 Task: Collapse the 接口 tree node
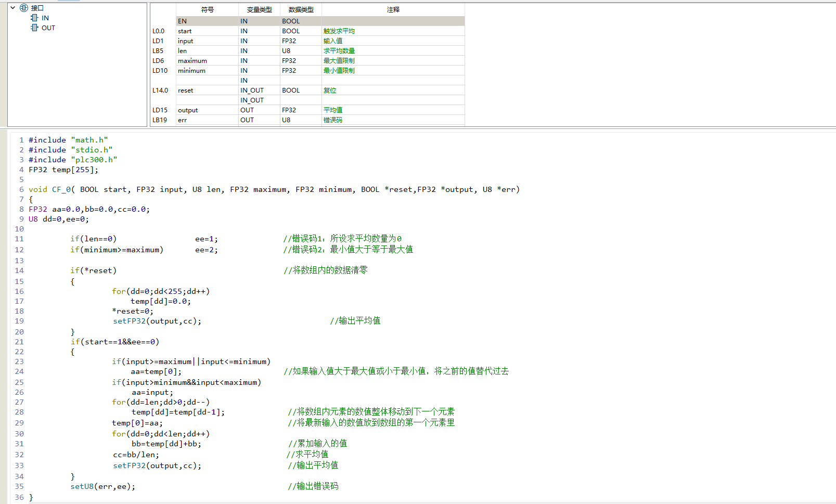pyautogui.click(x=13, y=8)
